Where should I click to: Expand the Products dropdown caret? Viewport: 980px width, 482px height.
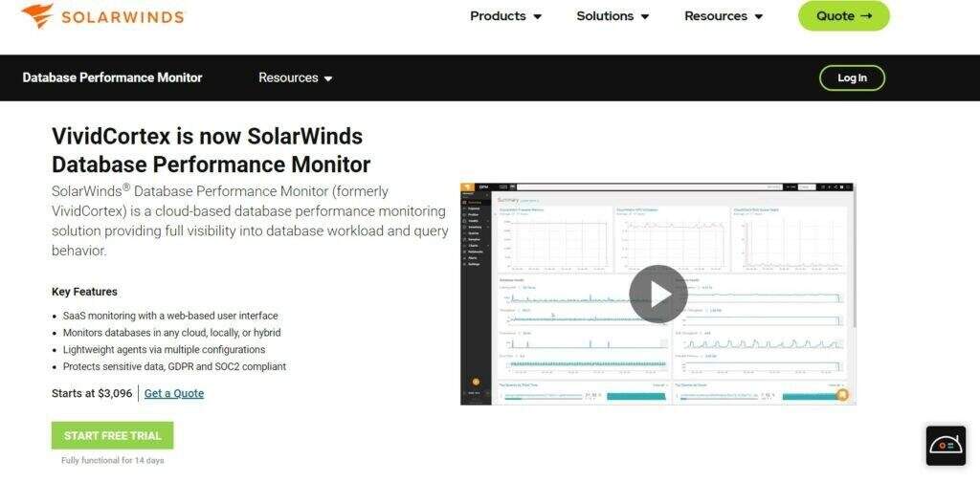tap(538, 17)
